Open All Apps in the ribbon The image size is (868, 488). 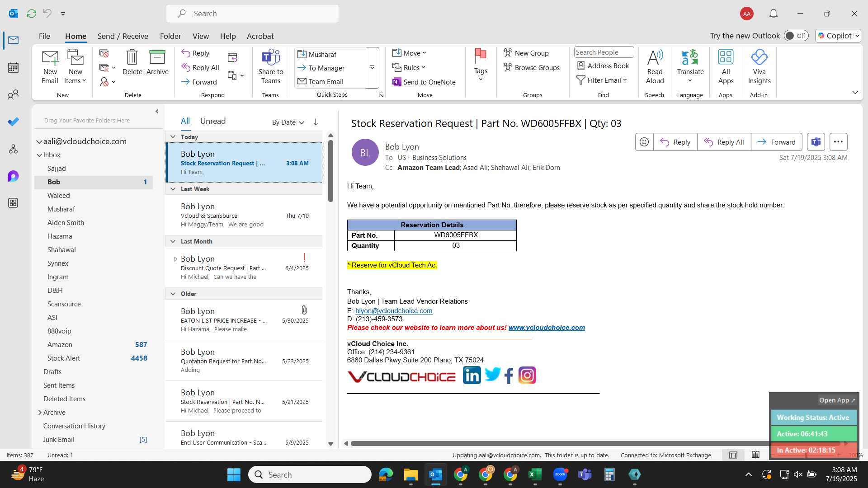[x=726, y=67]
